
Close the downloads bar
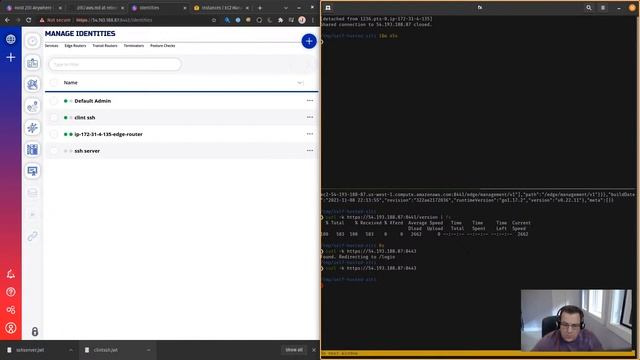click(313, 350)
